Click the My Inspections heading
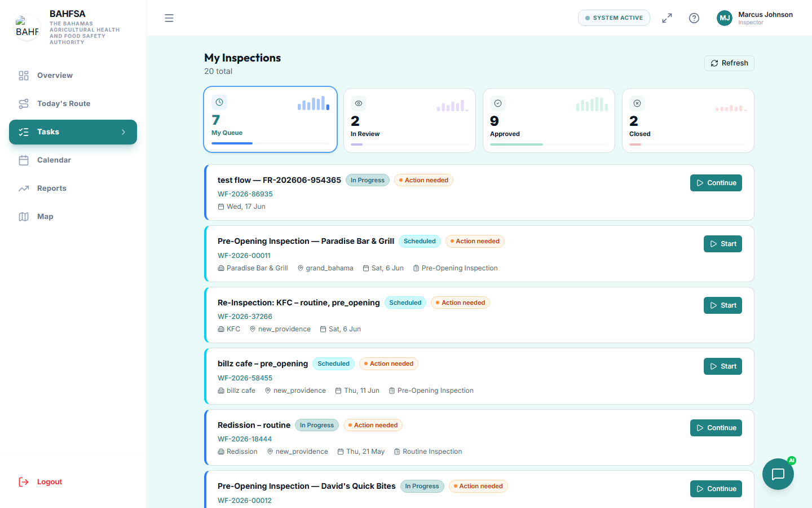 pos(242,58)
